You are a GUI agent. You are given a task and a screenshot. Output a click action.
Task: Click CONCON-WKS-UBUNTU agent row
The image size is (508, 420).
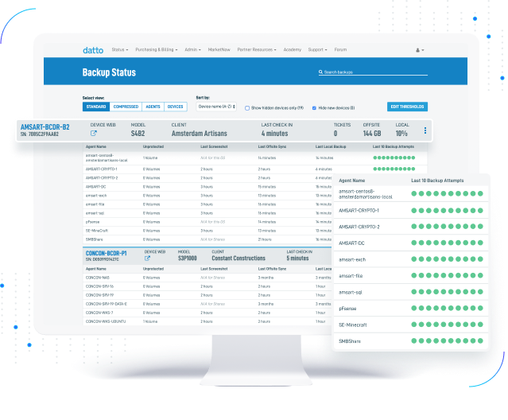207,321
